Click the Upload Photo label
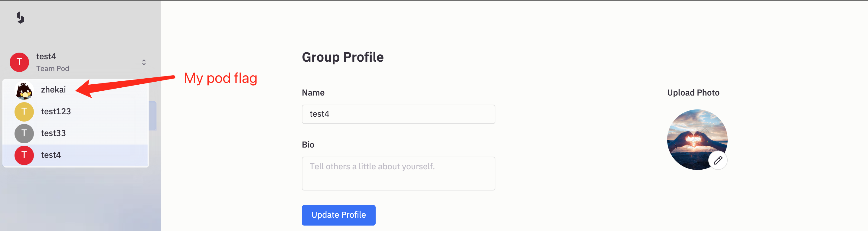 pyautogui.click(x=693, y=92)
